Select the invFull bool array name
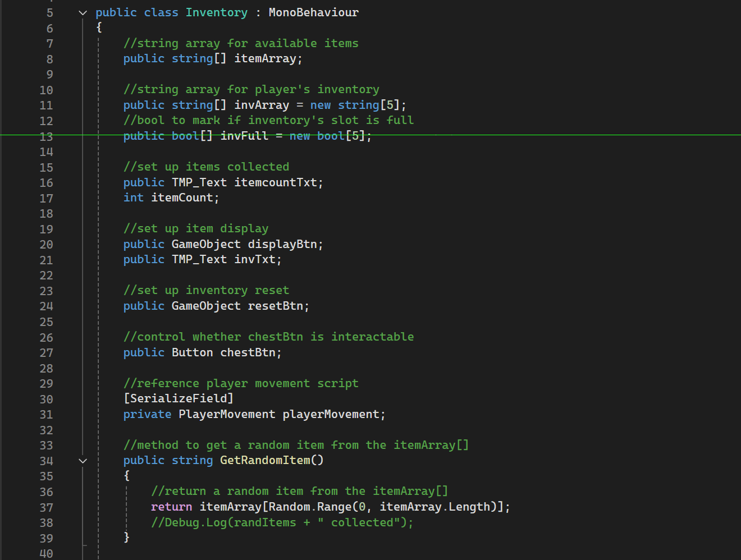Viewport: 741px width, 560px height. click(244, 136)
